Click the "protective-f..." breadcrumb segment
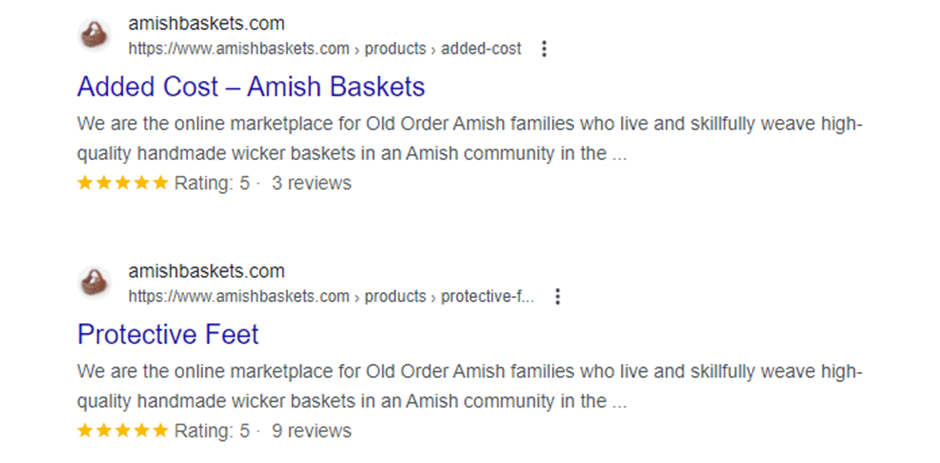The image size is (940, 463). pyautogui.click(x=487, y=297)
